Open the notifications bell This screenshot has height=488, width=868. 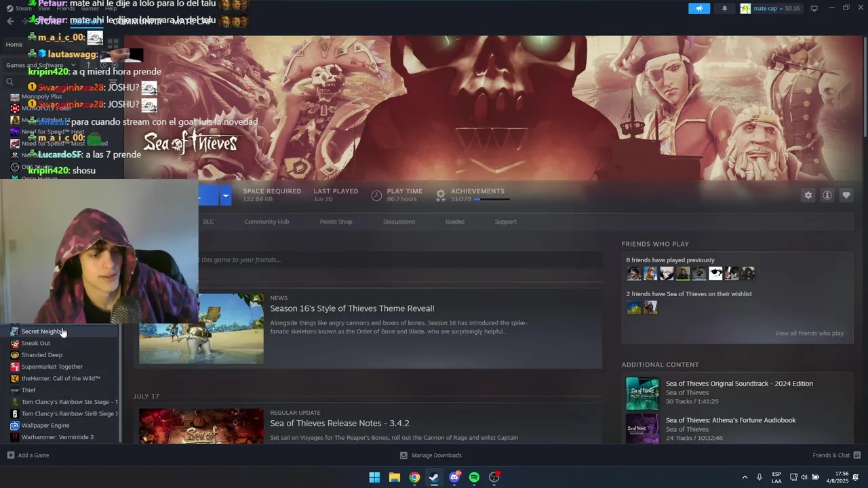coord(724,8)
